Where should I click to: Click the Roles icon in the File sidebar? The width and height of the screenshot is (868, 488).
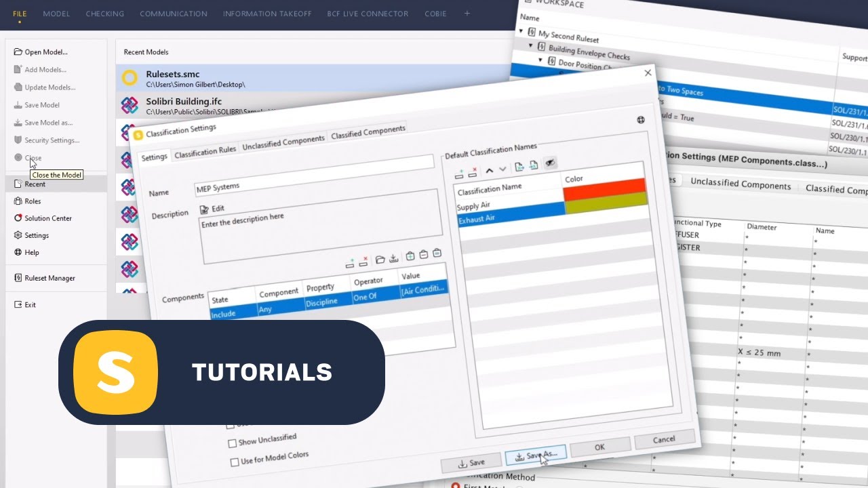click(x=18, y=201)
